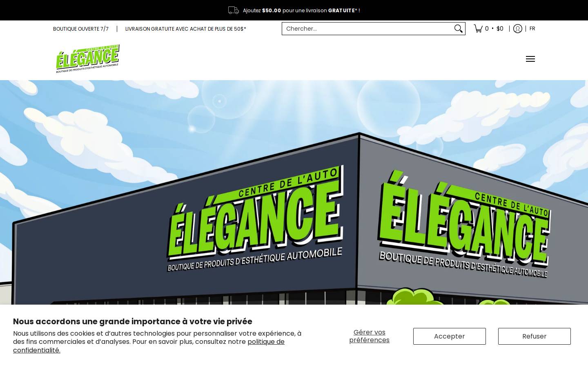
Task: Click the cart total $0 text
Action: pyautogui.click(x=500, y=29)
